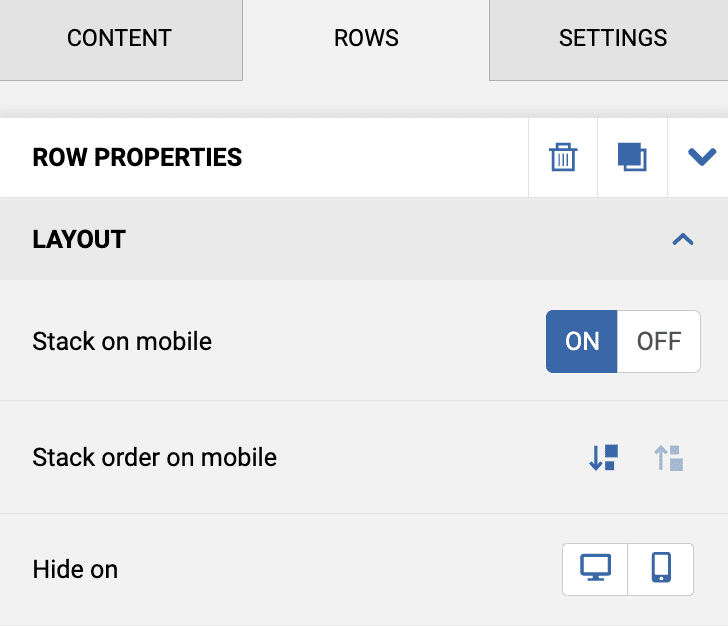728x626 pixels.
Task: Select reversed stack order icon
Action: 668,458
